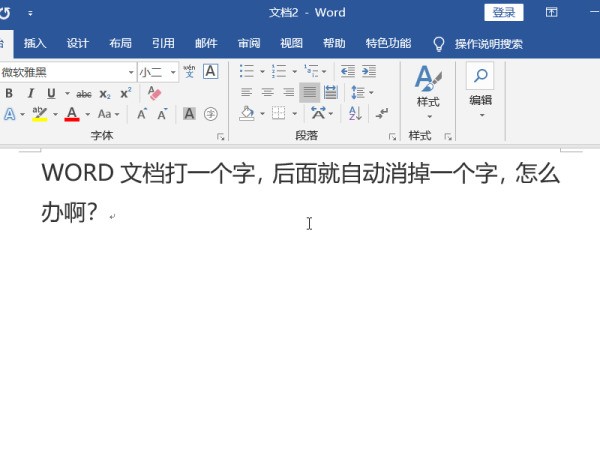Apply superscript formatting

tap(125, 93)
